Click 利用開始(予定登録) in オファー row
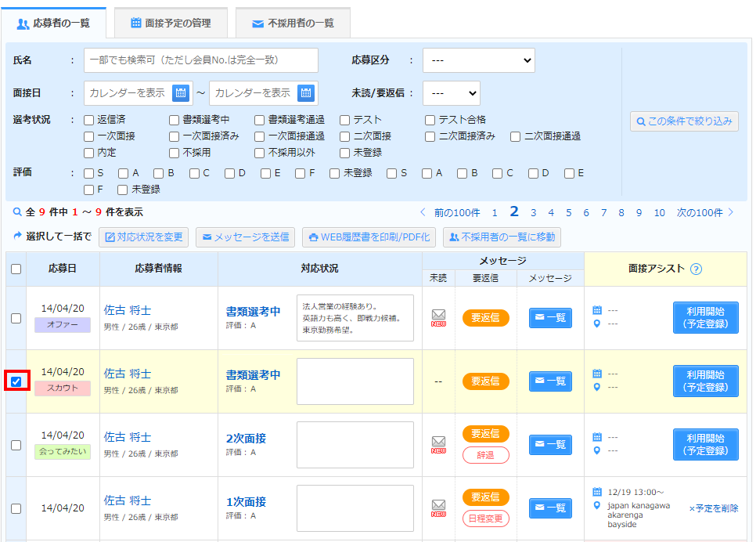This screenshot has height=542, width=756. click(x=706, y=317)
